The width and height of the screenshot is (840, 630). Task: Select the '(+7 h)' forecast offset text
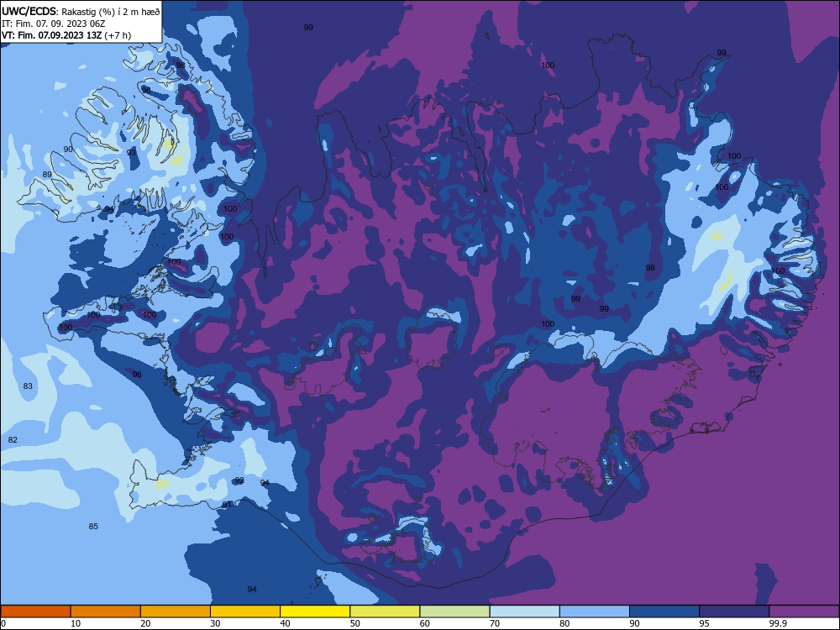(x=118, y=35)
